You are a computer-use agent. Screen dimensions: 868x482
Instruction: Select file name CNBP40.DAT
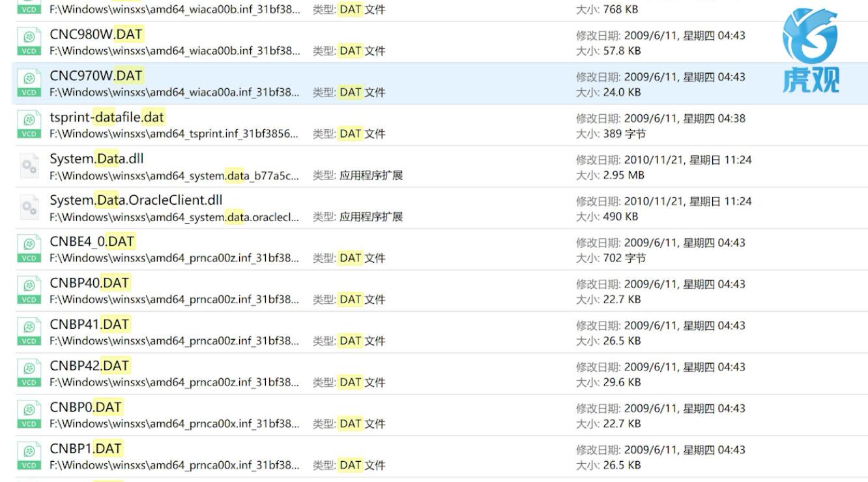90,282
